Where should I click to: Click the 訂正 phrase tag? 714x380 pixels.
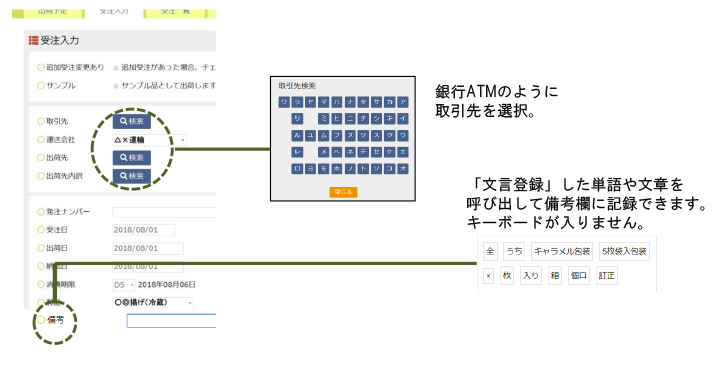click(607, 275)
